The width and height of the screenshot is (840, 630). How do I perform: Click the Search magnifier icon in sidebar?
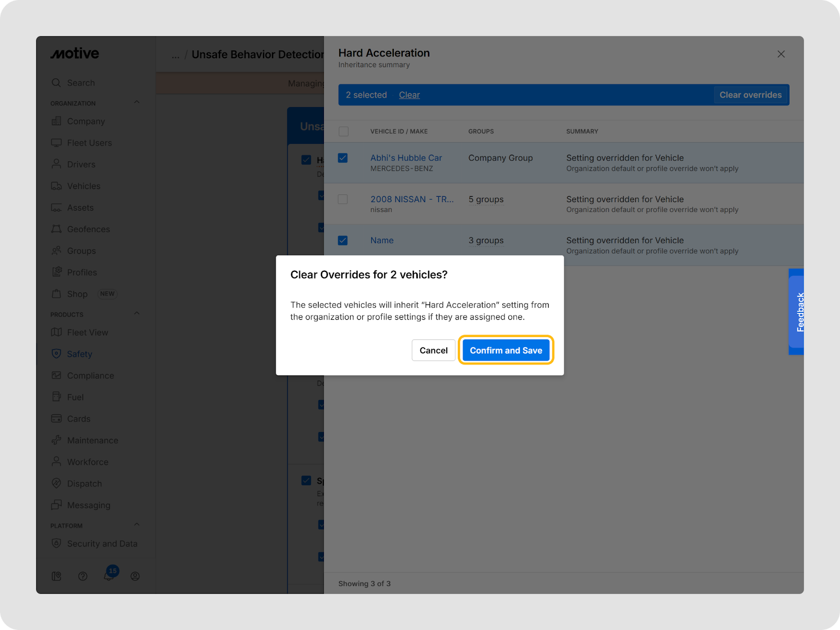pyautogui.click(x=56, y=83)
